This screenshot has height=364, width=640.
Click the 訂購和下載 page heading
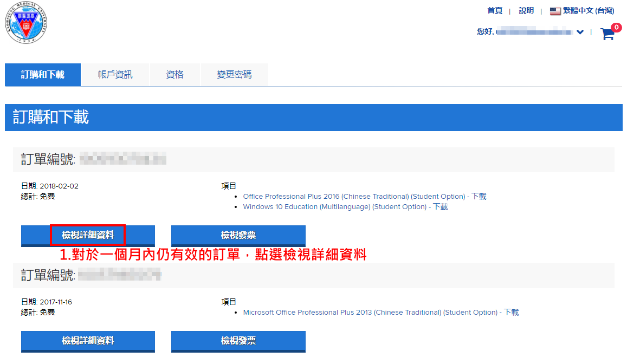50,118
